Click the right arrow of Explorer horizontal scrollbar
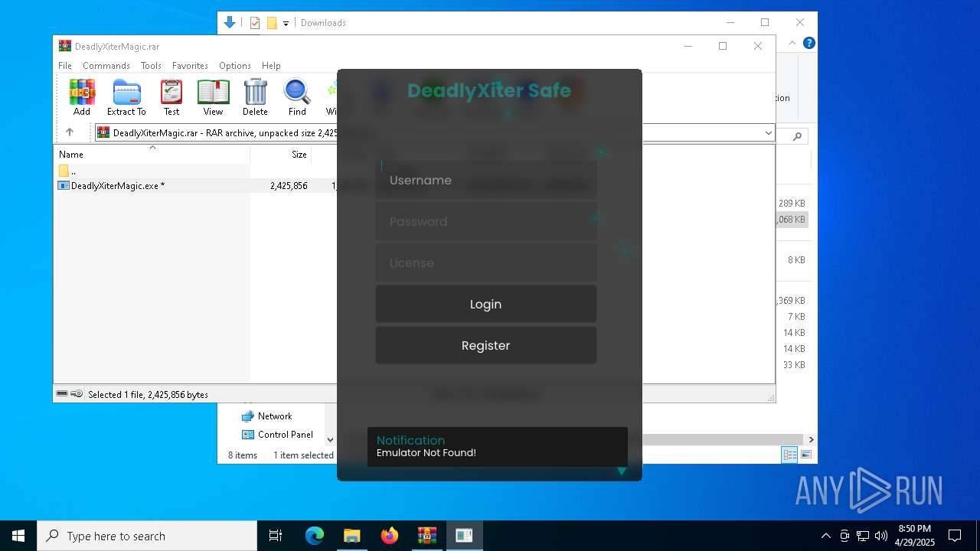This screenshot has height=551, width=980. tap(811, 439)
